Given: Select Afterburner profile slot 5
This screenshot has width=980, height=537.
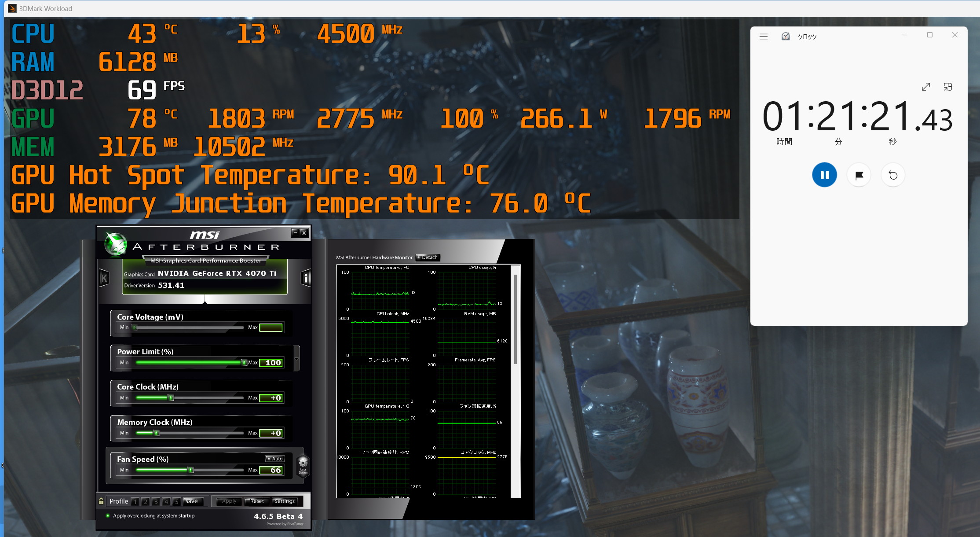Looking at the screenshot, I should coord(176,501).
